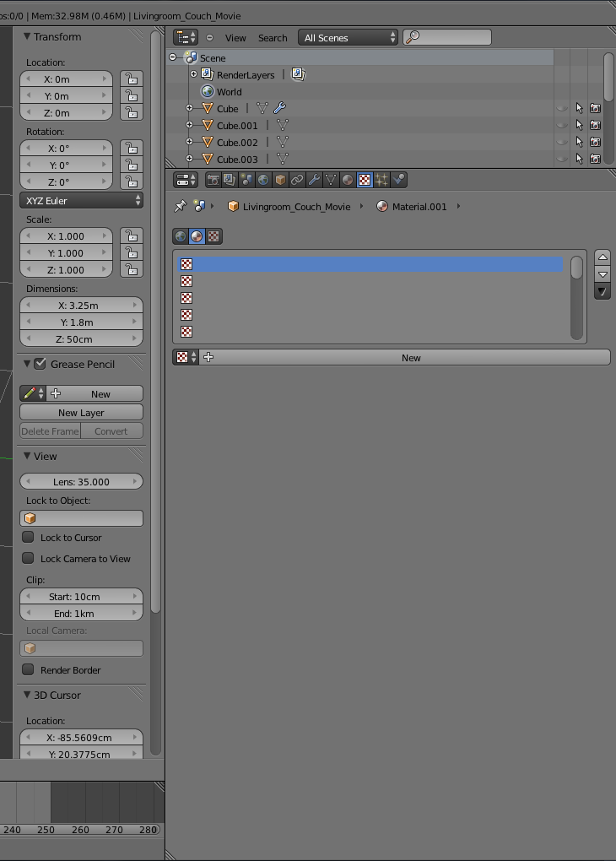Show world textures context button

[181, 236]
